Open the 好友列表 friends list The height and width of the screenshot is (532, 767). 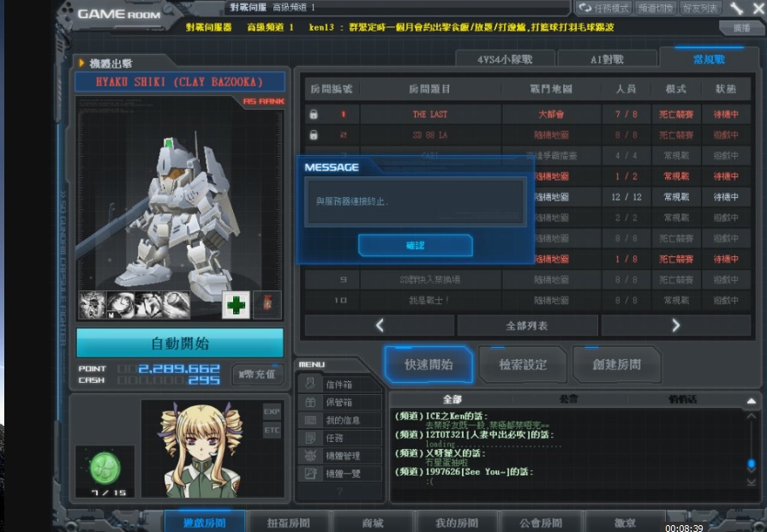tap(700, 8)
